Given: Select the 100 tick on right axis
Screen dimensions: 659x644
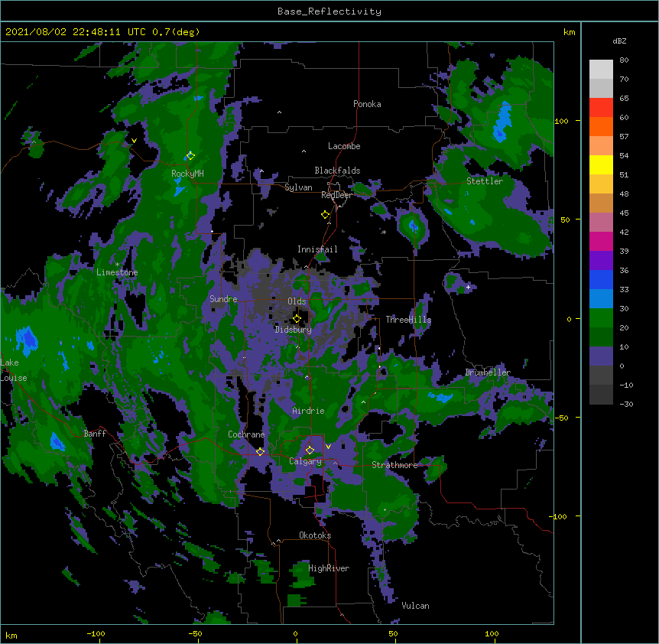Looking at the screenshot, I should [x=561, y=121].
